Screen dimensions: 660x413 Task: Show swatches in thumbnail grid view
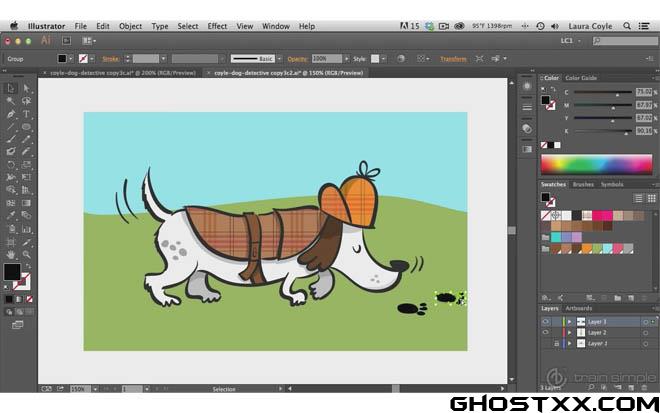[652, 198]
